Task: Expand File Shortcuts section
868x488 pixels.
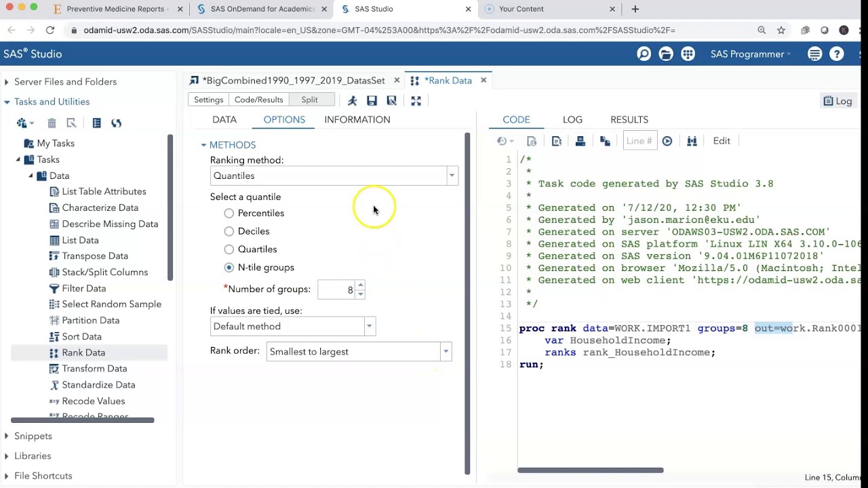Action: tap(7, 476)
